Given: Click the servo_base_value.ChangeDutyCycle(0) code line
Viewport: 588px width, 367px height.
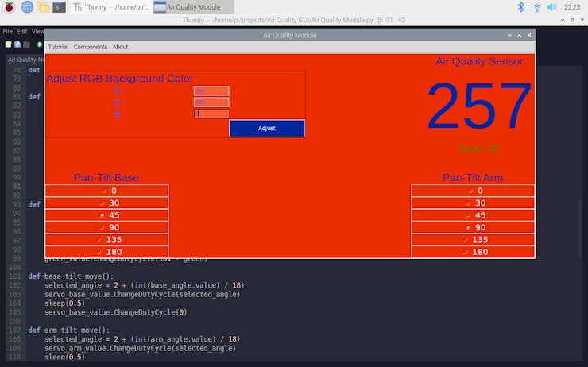Looking at the screenshot, I should [x=115, y=312].
